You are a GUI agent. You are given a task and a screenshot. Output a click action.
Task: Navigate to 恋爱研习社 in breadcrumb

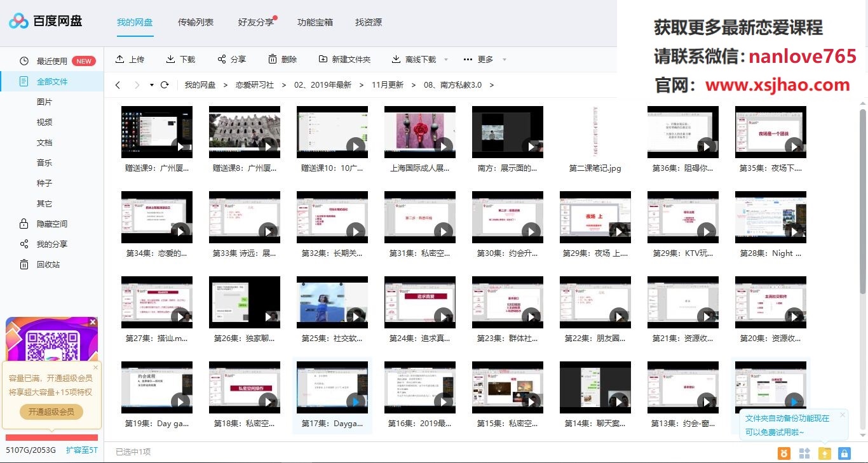pos(255,84)
